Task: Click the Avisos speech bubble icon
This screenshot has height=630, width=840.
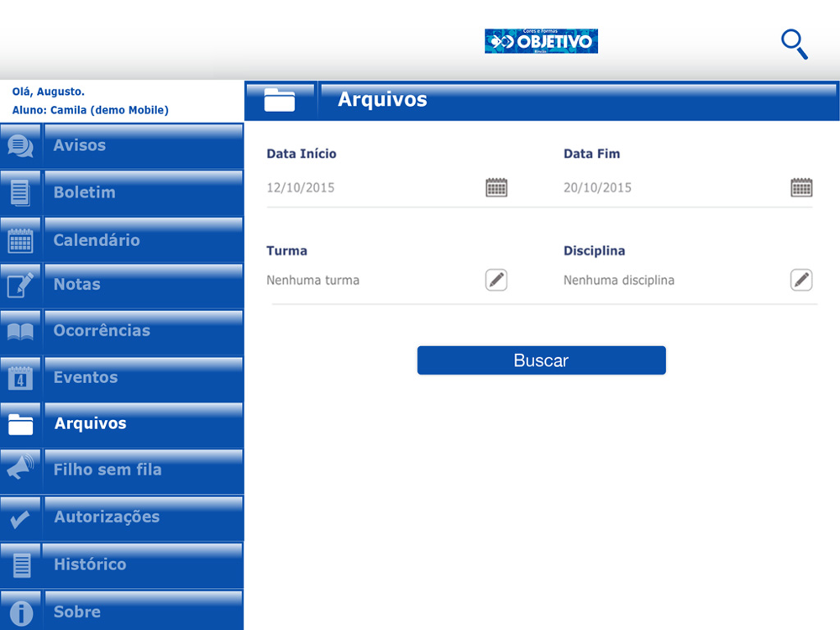Action: tap(20, 145)
